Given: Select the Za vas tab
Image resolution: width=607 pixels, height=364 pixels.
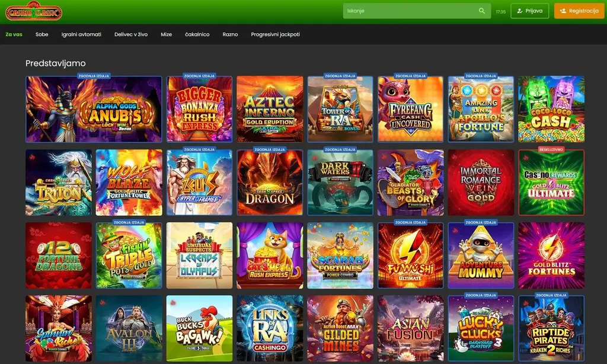Looking at the screenshot, I should (x=14, y=34).
